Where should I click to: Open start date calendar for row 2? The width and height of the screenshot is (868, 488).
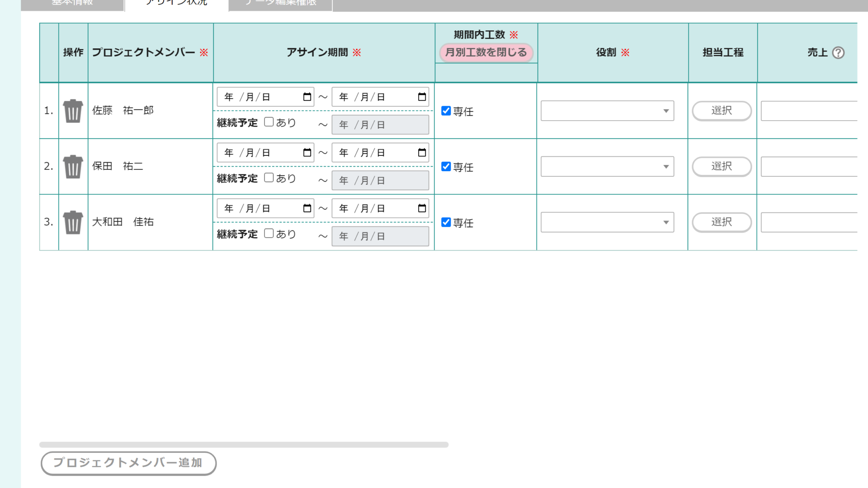[307, 153]
